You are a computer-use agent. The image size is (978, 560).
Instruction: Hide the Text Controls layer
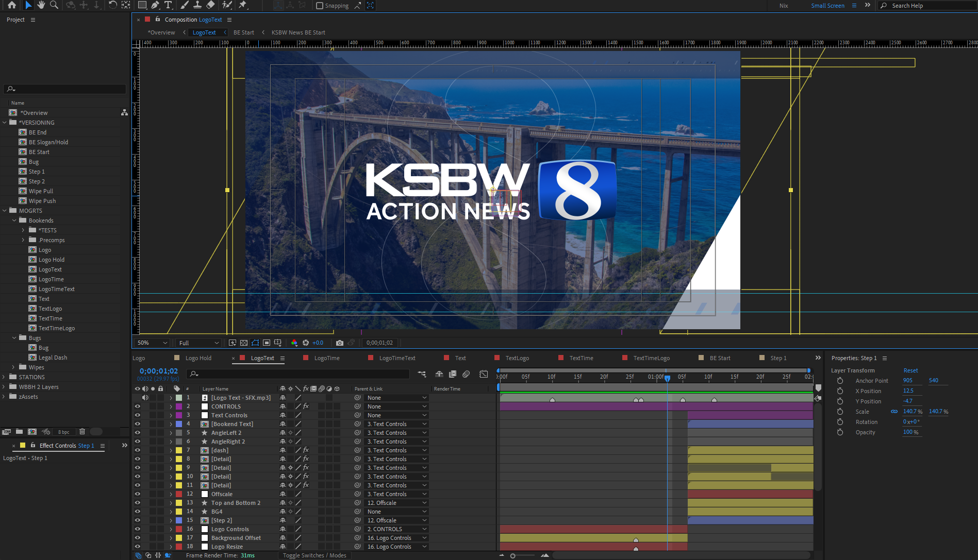(138, 415)
